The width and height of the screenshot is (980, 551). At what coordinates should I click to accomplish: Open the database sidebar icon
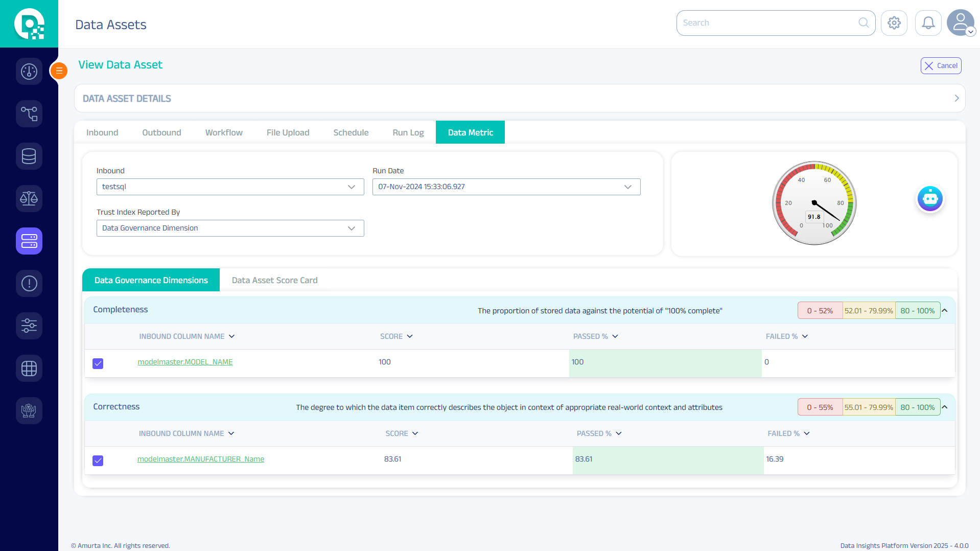(29, 156)
